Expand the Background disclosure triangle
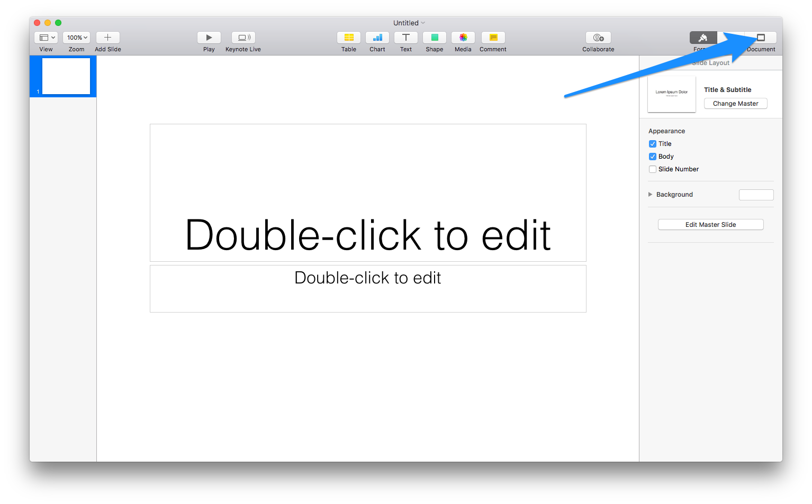 tap(651, 194)
